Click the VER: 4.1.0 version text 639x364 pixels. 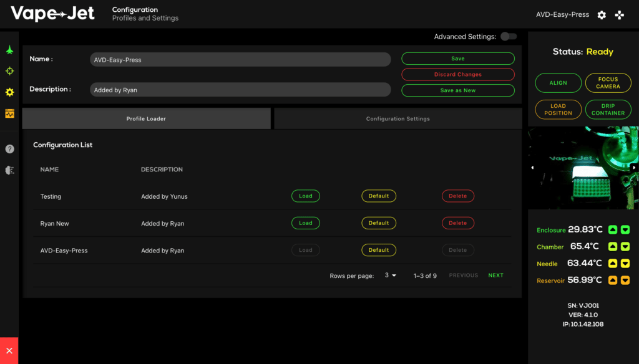pyautogui.click(x=583, y=315)
